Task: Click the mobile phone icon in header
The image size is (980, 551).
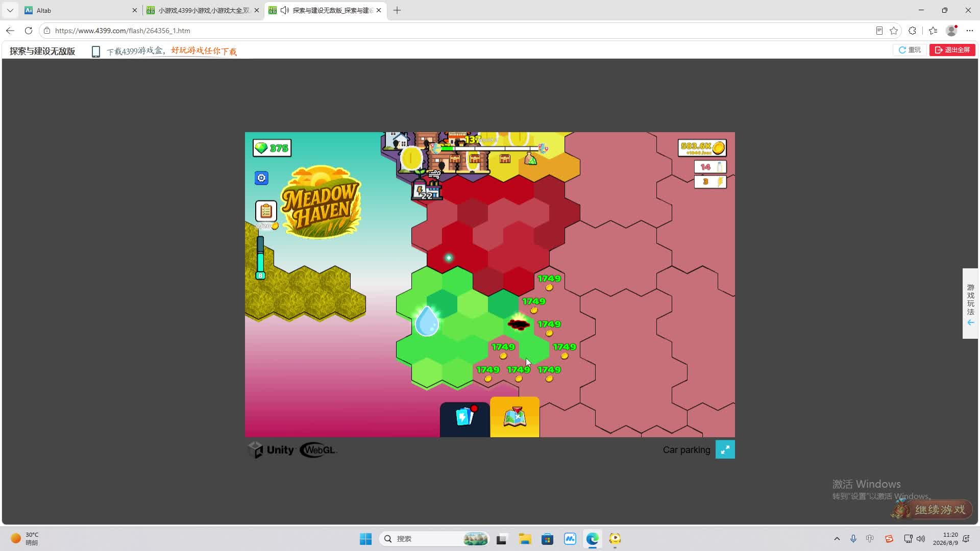Action: pyautogui.click(x=95, y=51)
